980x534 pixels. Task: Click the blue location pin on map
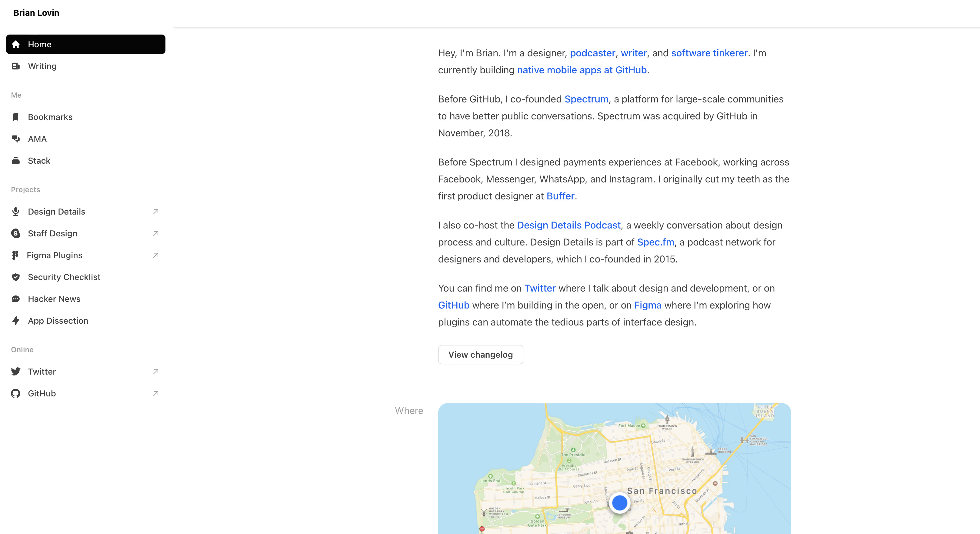[619, 503]
